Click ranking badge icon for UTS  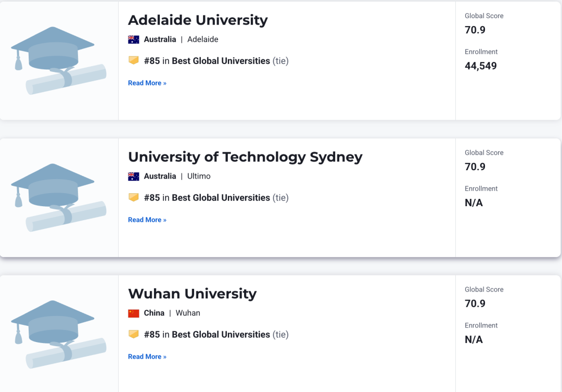click(133, 197)
